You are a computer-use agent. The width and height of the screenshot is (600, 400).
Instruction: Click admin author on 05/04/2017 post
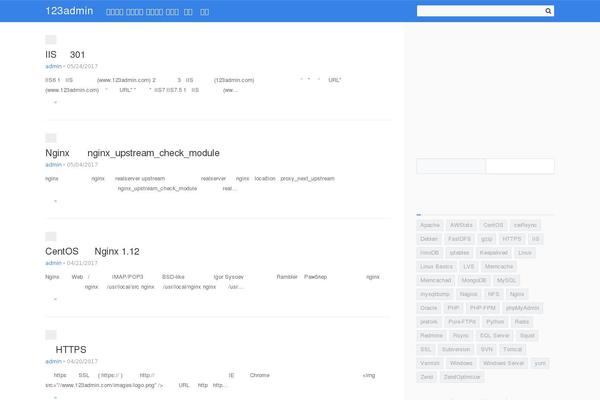tap(53, 165)
